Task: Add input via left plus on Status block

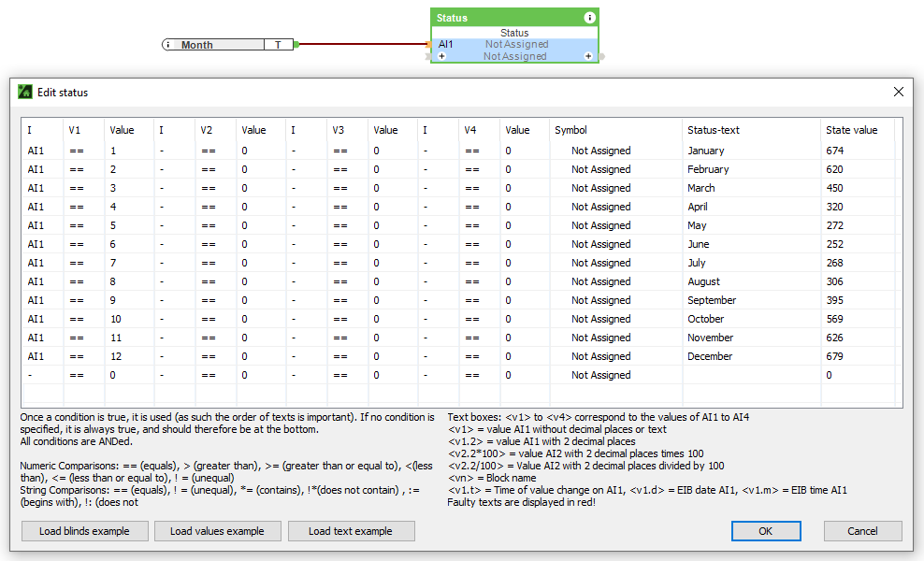Action: pos(442,57)
